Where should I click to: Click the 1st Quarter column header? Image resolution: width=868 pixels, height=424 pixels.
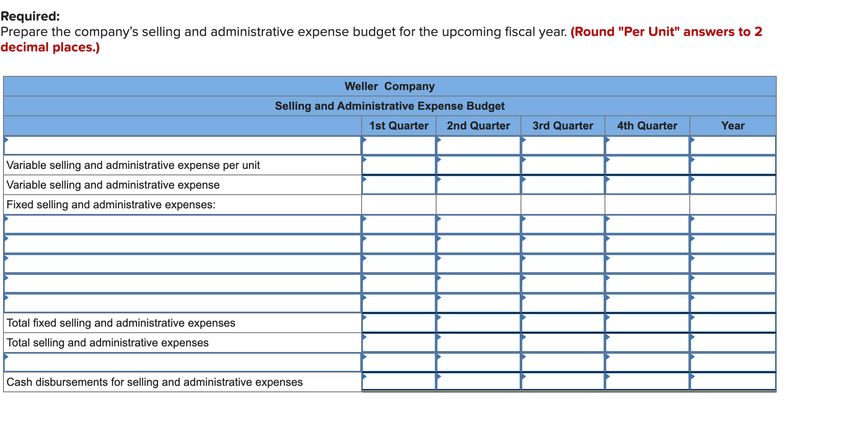[x=399, y=126]
